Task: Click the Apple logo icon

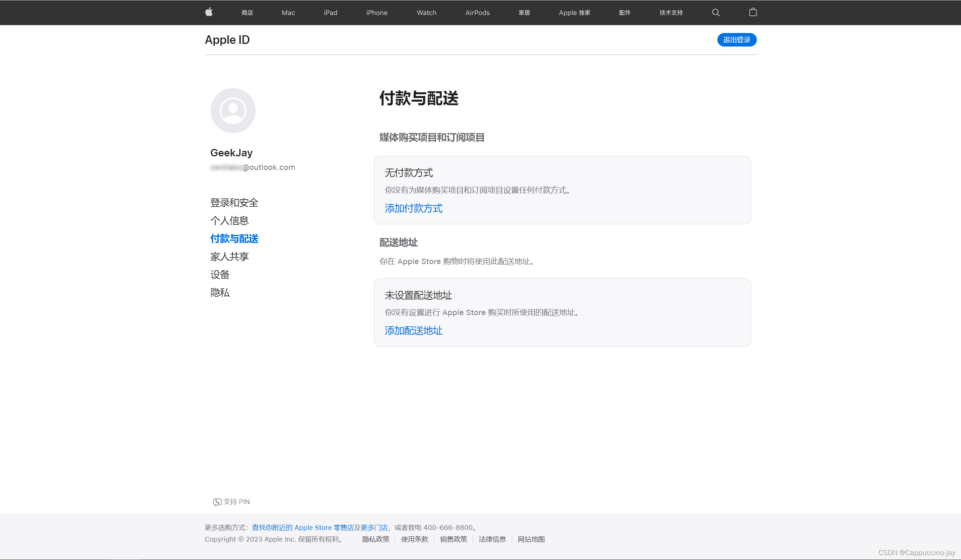Action: (209, 12)
